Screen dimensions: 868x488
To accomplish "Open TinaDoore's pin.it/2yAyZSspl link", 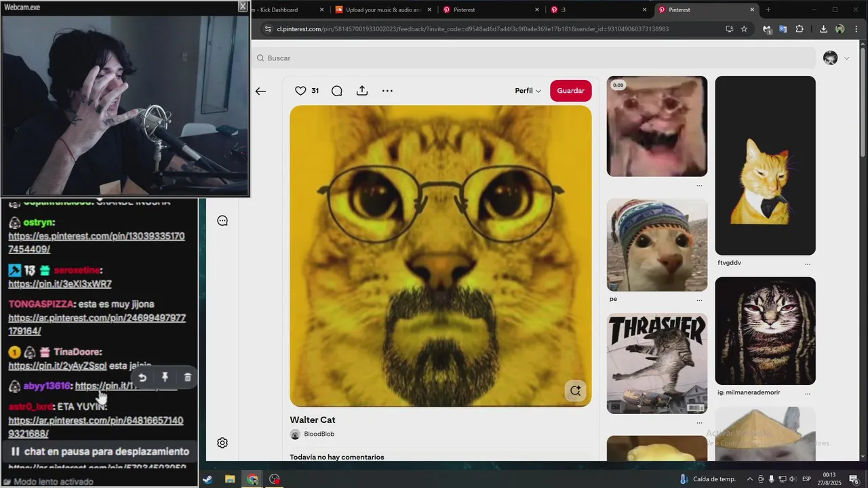I will pos(58,365).
